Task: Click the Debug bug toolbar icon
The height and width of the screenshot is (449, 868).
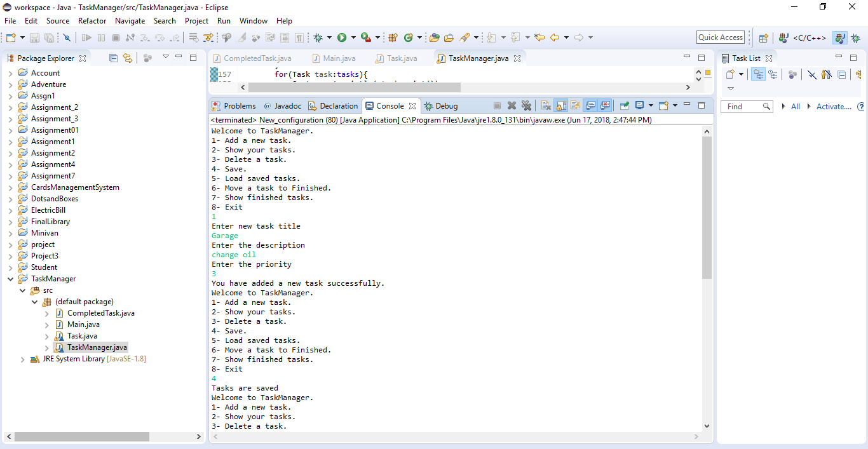Action: pos(317,37)
